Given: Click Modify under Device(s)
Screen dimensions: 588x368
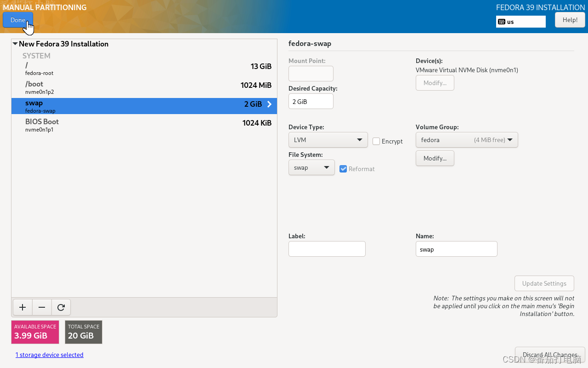Looking at the screenshot, I should click(435, 83).
